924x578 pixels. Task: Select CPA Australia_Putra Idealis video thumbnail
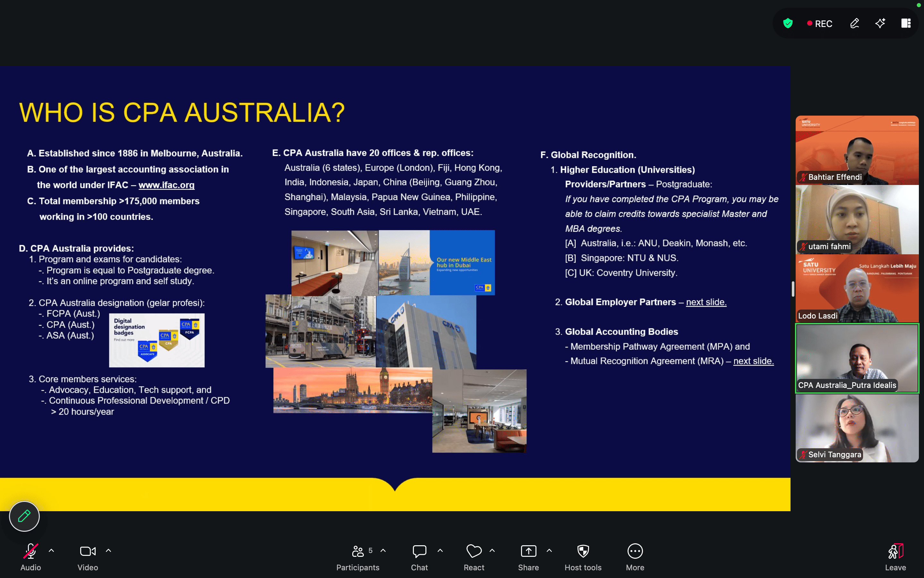(x=857, y=358)
